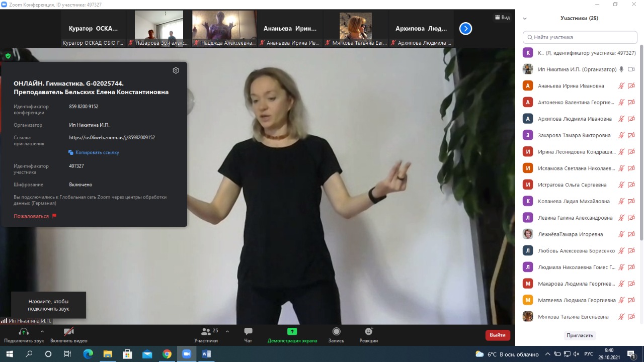644x362 pixels.
Task: Expand audio options arrow next to Подключить звук
Action: (42, 331)
